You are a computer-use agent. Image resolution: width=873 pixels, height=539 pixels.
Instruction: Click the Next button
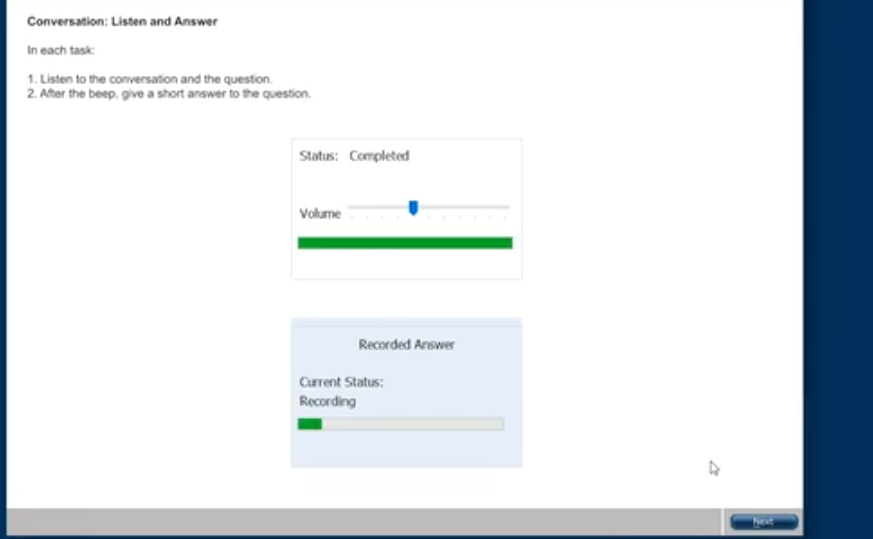[763, 522]
